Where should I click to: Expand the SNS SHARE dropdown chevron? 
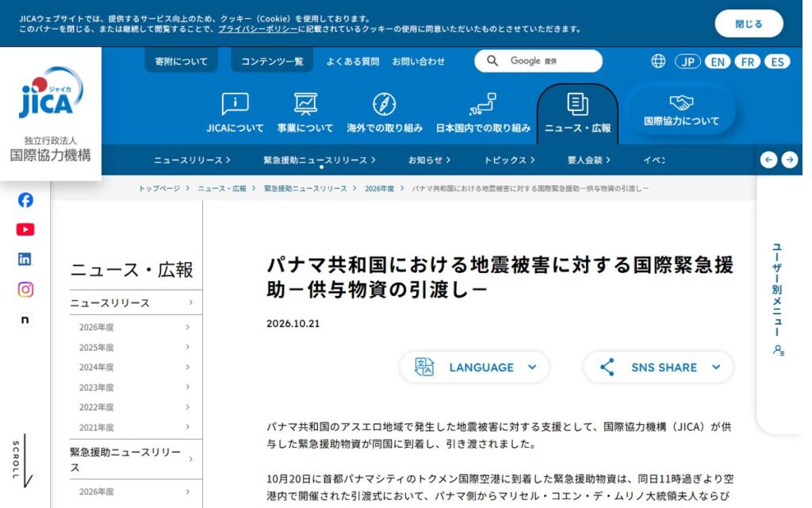716,367
